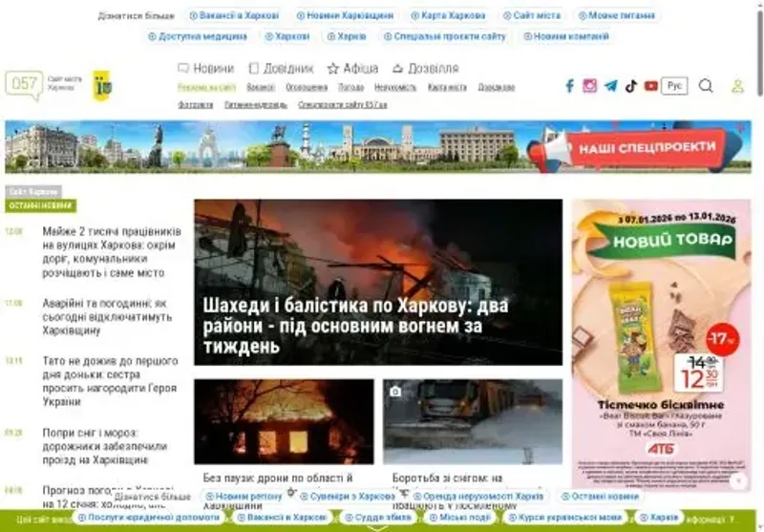
Task: Open the Довідник menu section
Action: 281,68
